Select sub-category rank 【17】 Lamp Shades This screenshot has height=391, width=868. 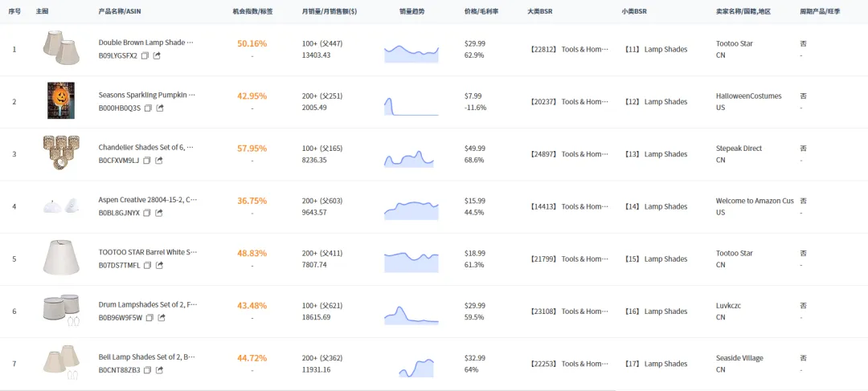pyautogui.click(x=655, y=364)
